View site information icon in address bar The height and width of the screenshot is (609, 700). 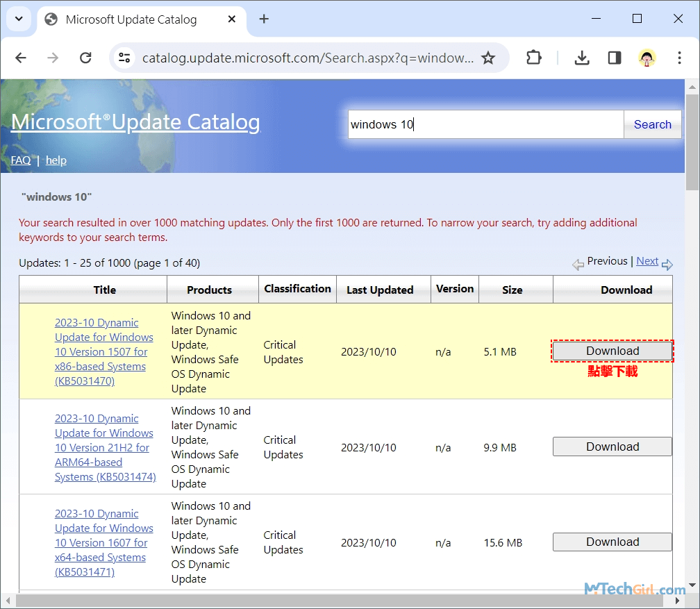(x=124, y=58)
